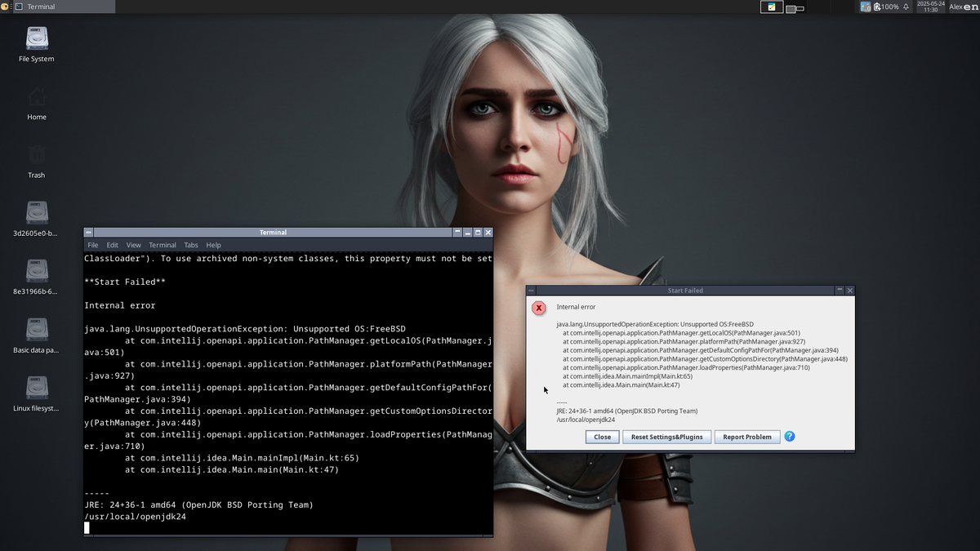Click the 'PathManager.java:927' stack line in dialog
Viewport: 980px width, 551px height.
(684, 342)
